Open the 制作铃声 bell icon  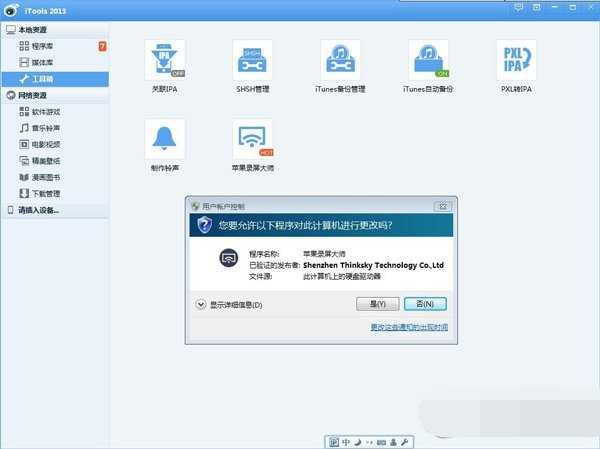click(165, 139)
